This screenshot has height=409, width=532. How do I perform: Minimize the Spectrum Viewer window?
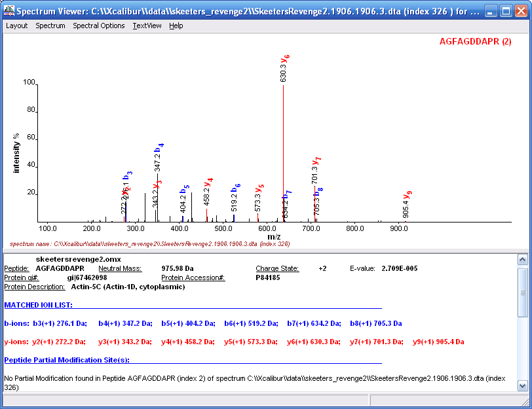click(x=490, y=11)
